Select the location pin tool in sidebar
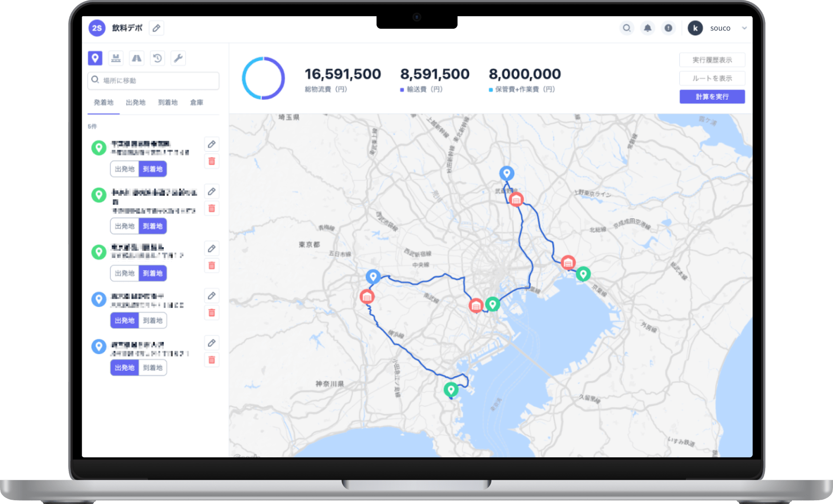This screenshot has width=833, height=504. click(95, 58)
